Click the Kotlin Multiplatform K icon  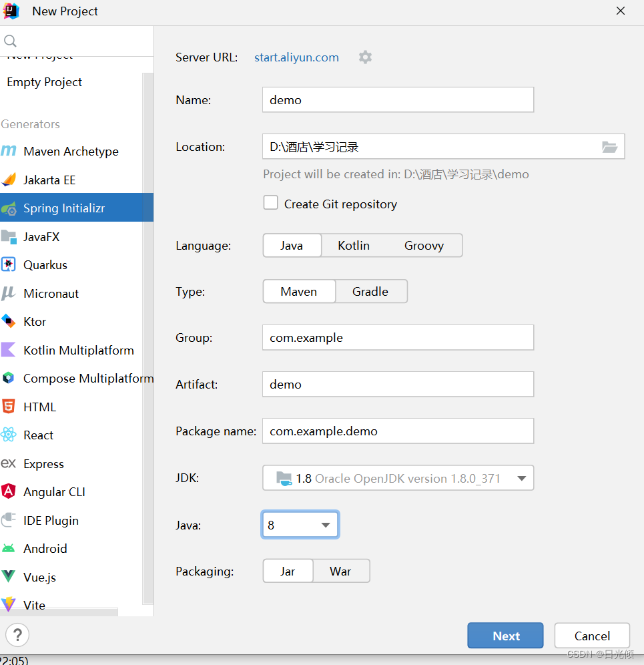pyautogui.click(x=9, y=350)
